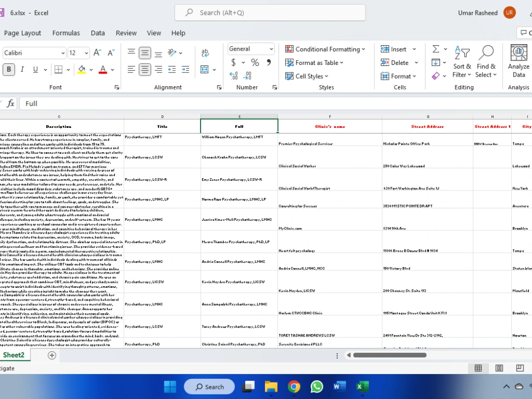Open Find & Select menu
532x399 pixels.
486,61
